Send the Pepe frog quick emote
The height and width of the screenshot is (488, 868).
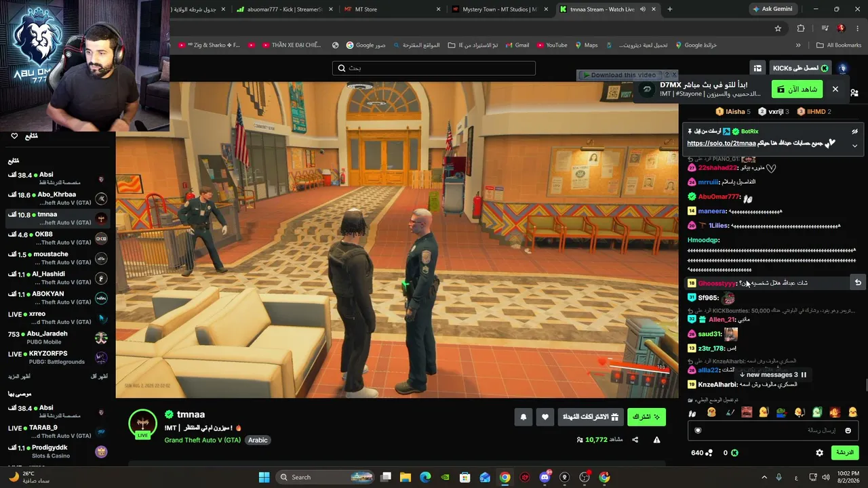point(781,412)
